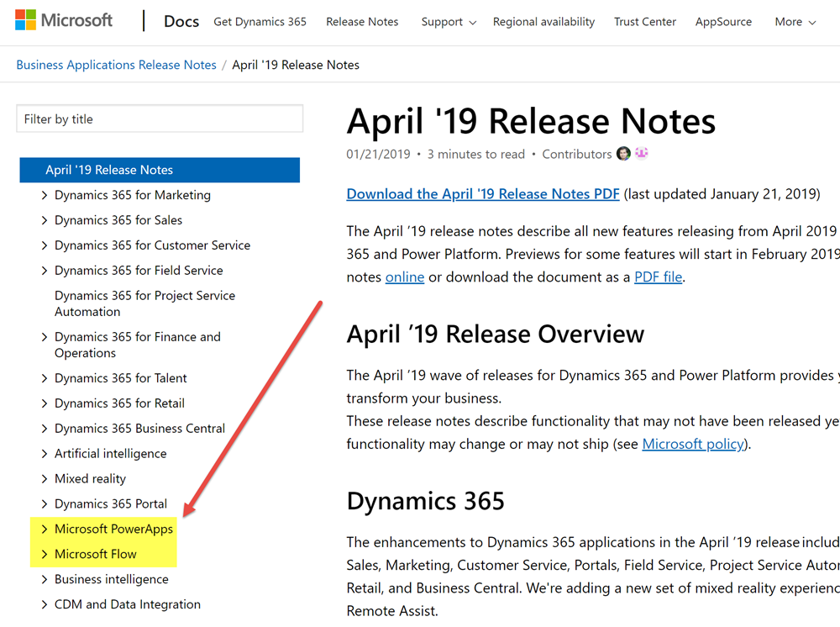The width and height of the screenshot is (840, 627).
Task: Click the '01/21/2019' publish date
Action: click(378, 155)
